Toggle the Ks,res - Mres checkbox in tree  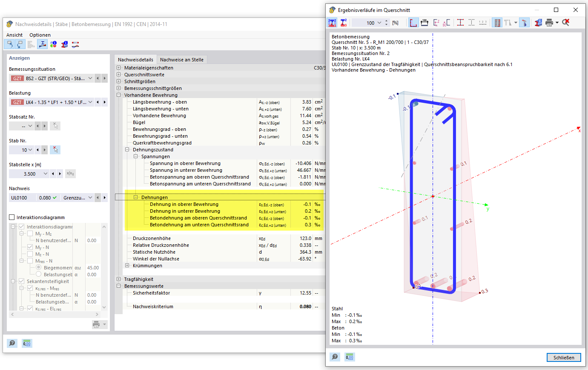click(x=30, y=288)
